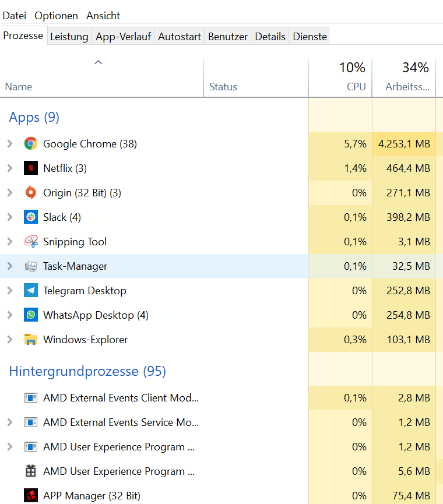The width and height of the screenshot is (443, 504).
Task: Select the Windows-Explorer folder icon
Action: tap(31, 340)
